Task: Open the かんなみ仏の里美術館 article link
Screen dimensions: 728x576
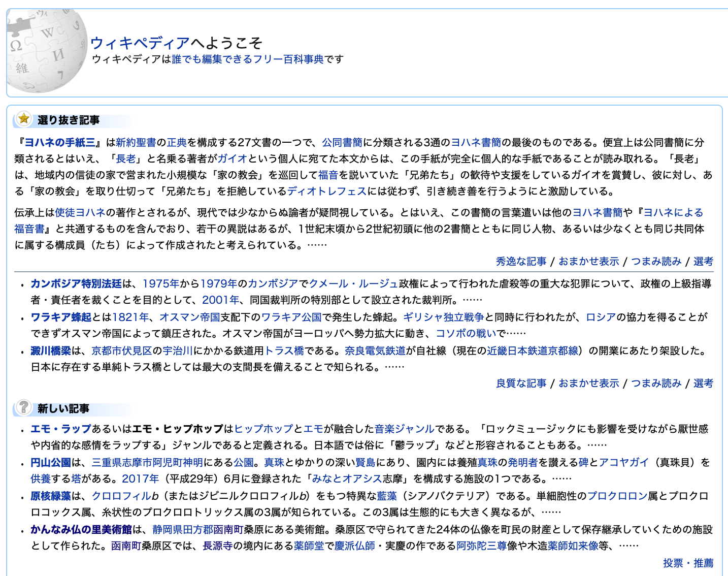Action: coord(81,530)
